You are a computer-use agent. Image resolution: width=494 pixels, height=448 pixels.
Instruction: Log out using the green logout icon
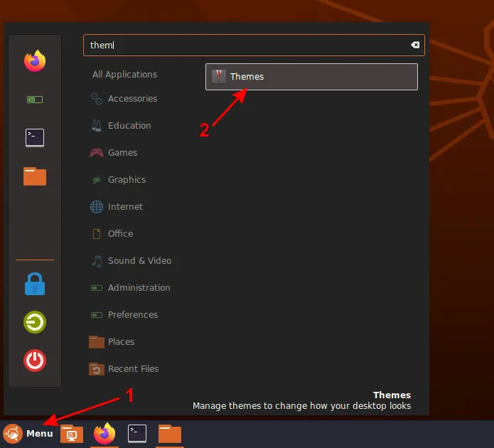(x=34, y=322)
